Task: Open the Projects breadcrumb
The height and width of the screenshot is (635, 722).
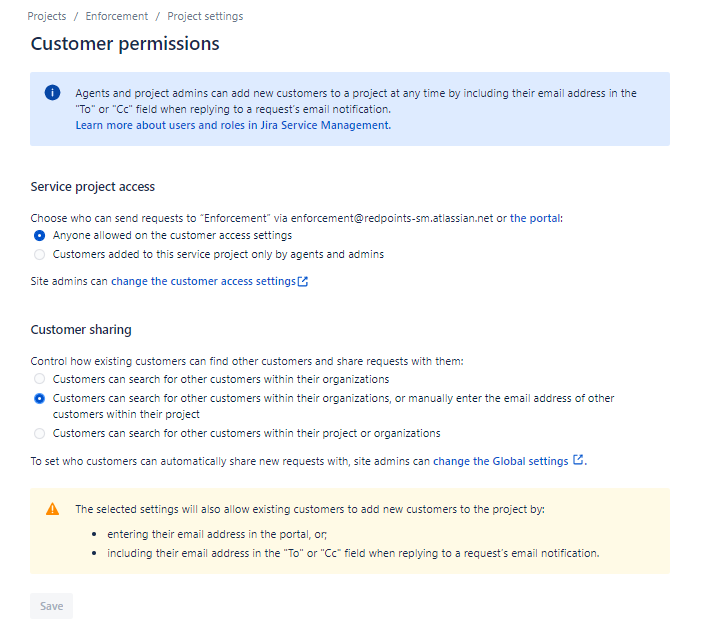Action: tap(47, 16)
